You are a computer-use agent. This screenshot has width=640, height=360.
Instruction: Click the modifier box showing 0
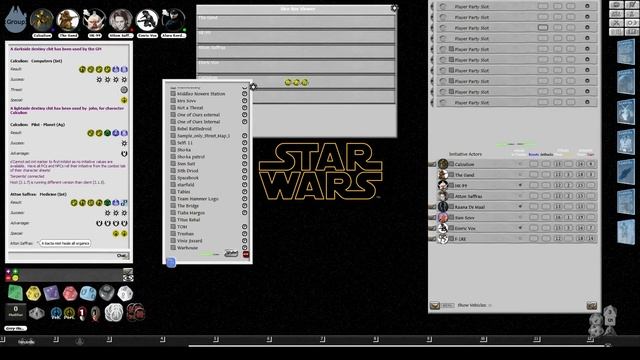click(x=16, y=311)
